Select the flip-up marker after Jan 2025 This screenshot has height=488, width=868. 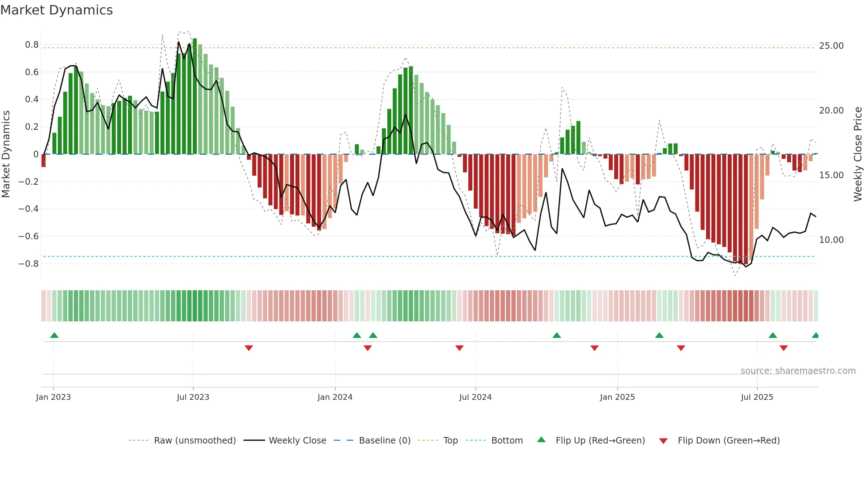(659, 335)
